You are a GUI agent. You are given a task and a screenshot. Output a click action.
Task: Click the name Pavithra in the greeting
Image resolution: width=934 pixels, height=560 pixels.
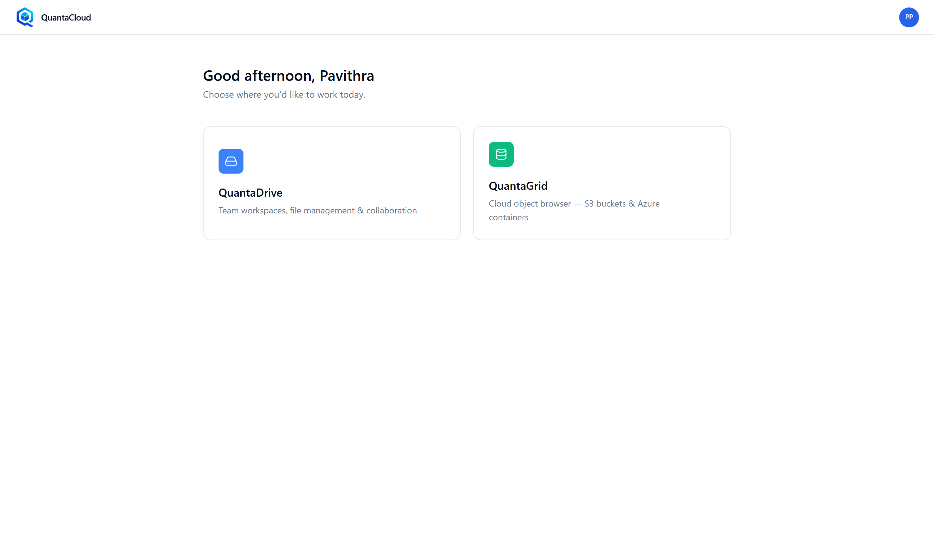point(347,76)
